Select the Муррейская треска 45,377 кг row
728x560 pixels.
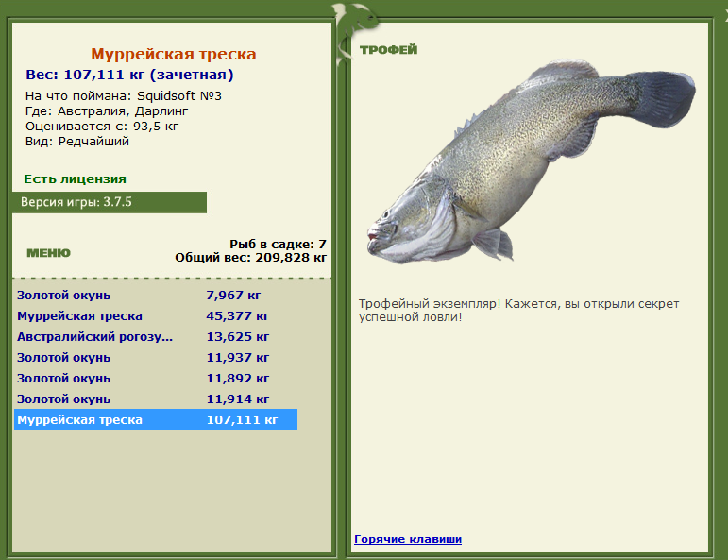156,316
